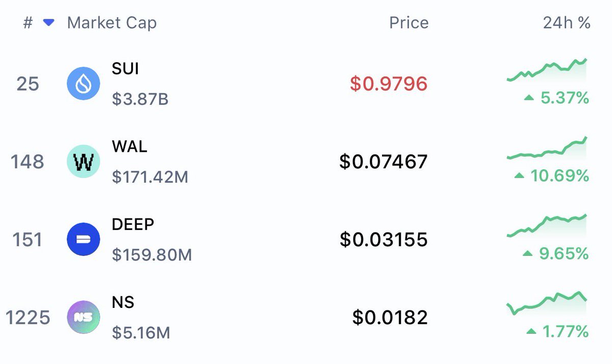Screen dimensions: 612x364
Task: Sort by the Market Cap column header
Action: 112,23
